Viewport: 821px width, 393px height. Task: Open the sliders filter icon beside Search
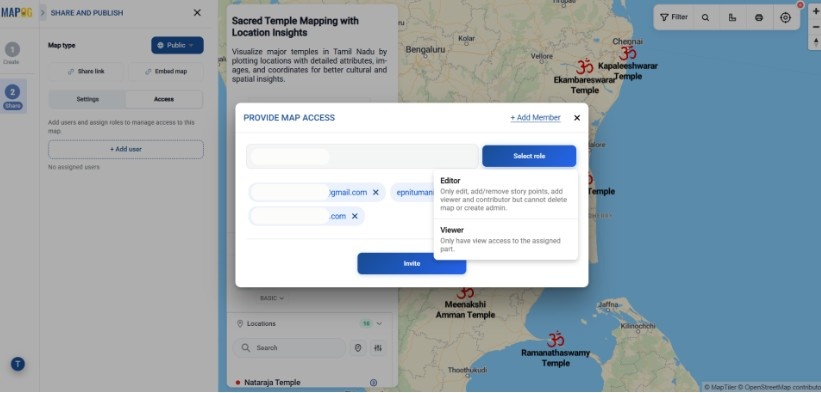[378, 348]
